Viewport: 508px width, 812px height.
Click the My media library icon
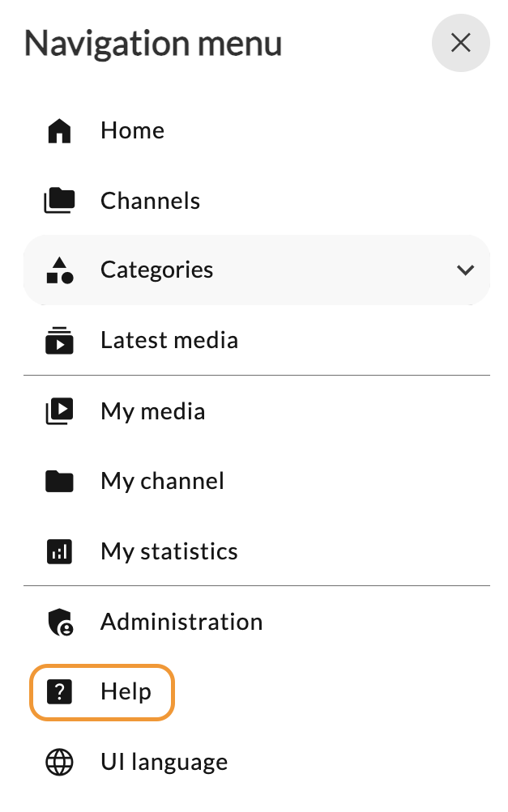59,411
